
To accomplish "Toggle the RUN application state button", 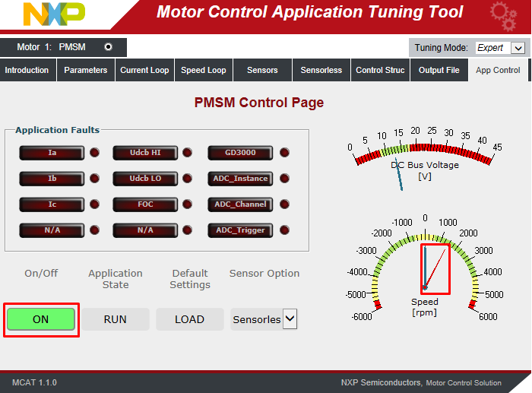I will 115,319.
